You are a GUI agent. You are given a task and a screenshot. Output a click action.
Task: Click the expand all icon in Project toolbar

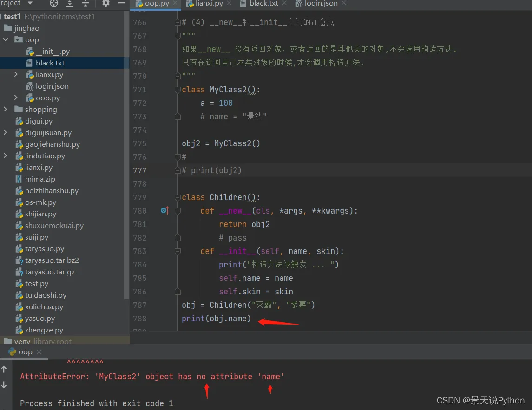coord(70,3)
